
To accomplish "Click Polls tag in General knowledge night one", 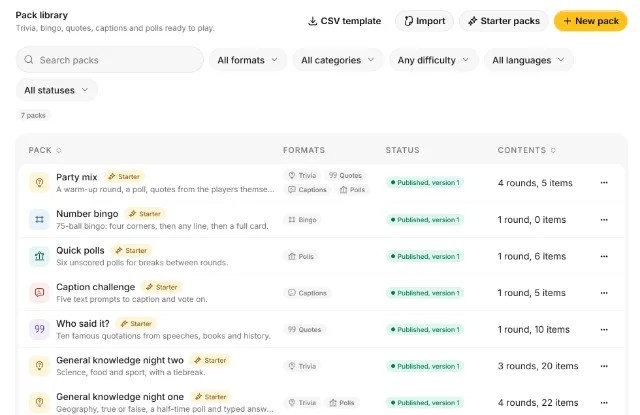I will pyautogui.click(x=342, y=403).
